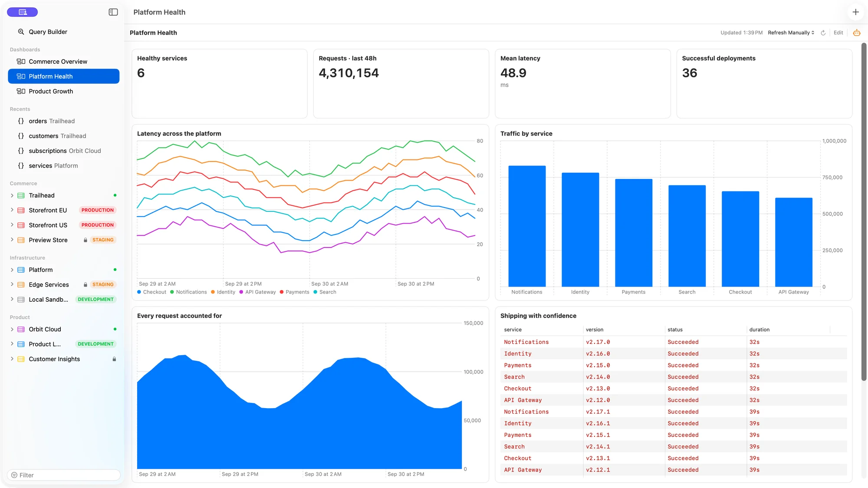Screen dimensions: 868x488
Task: Click the lock icon on Edge Services
Action: [x=85, y=285]
